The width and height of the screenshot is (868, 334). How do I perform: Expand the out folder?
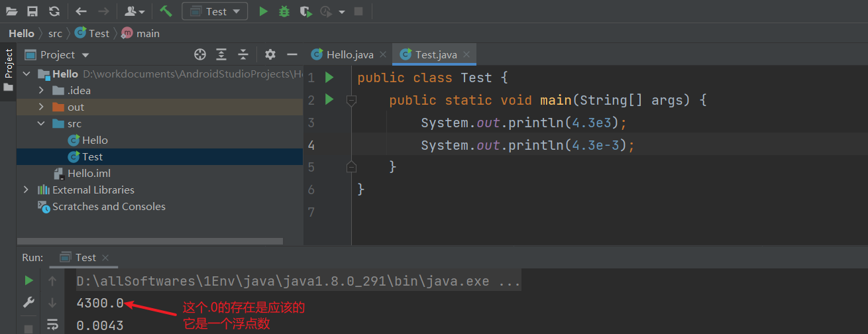click(41, 107)
